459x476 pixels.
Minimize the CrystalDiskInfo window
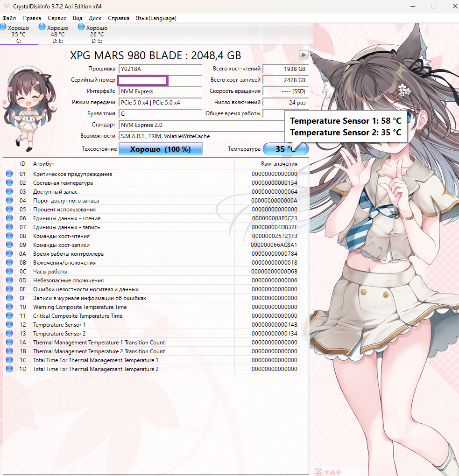point(413,6)
